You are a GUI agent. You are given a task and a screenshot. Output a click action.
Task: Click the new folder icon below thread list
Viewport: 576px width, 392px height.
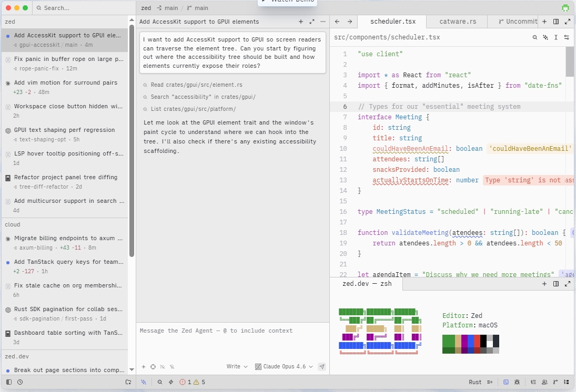pyautogui.click(x=128, y=382)
